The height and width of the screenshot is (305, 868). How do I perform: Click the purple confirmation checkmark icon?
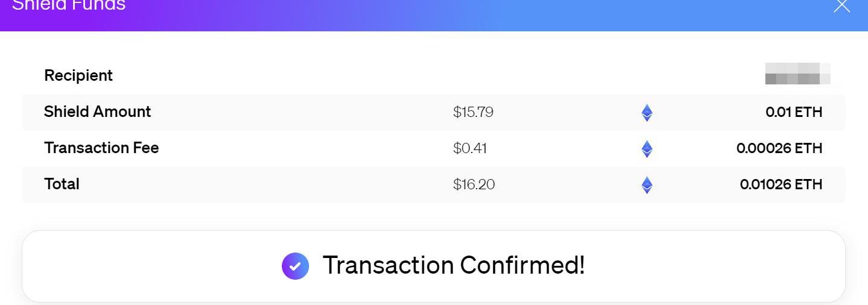pyautogui.click(x=295, y=266)
